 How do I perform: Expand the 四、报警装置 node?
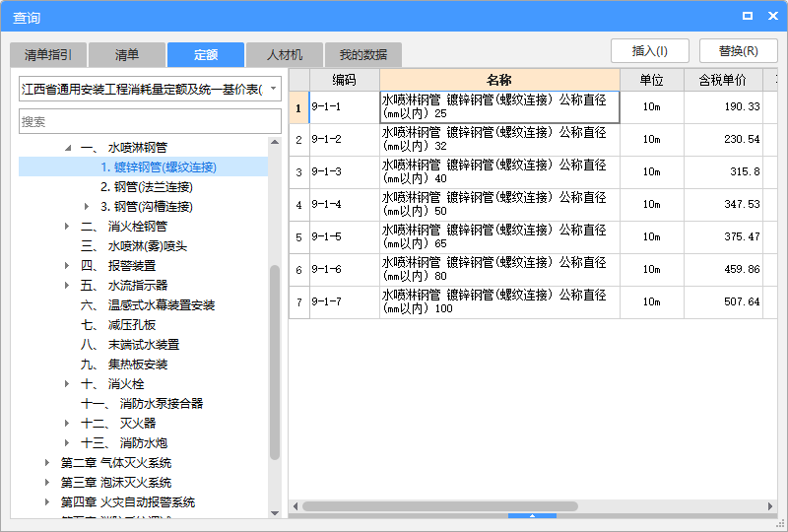point(67,265)
